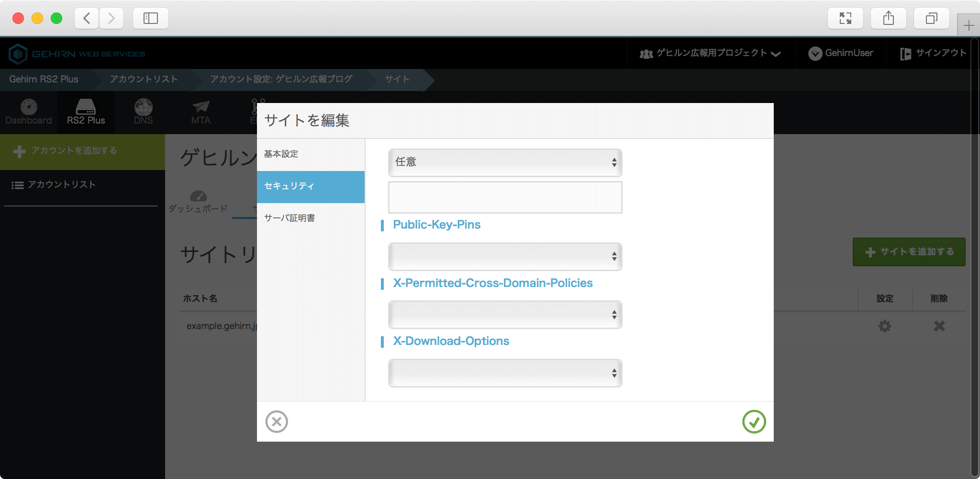
Task: Click the Safari share icon
Action: (x=888, y=19)
